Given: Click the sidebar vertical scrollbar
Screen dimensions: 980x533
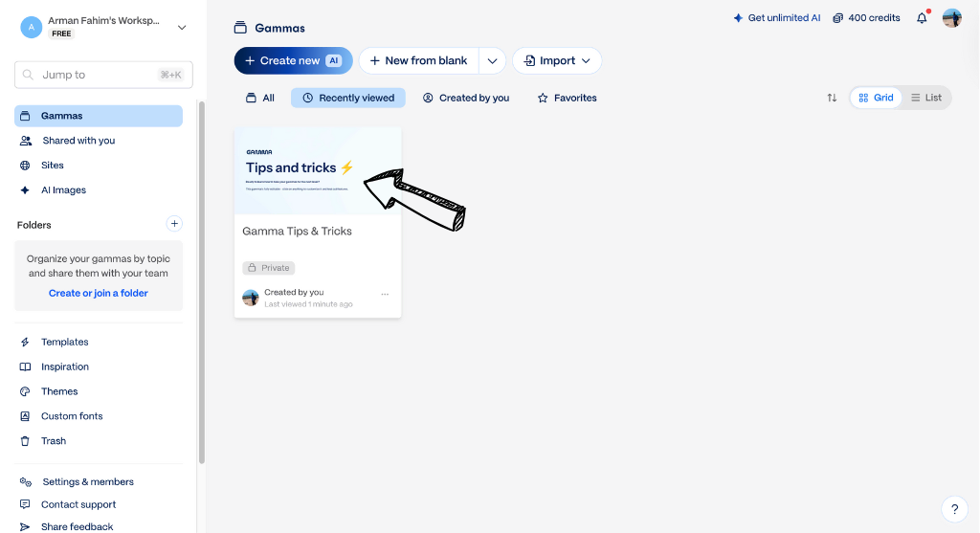Looking at the screenshot, I should [201, 282].
